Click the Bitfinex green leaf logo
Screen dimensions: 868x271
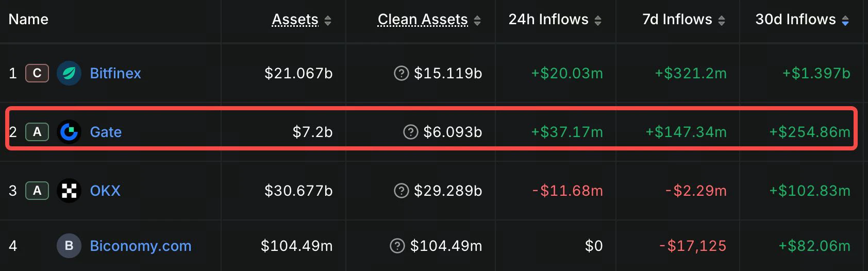69,73
